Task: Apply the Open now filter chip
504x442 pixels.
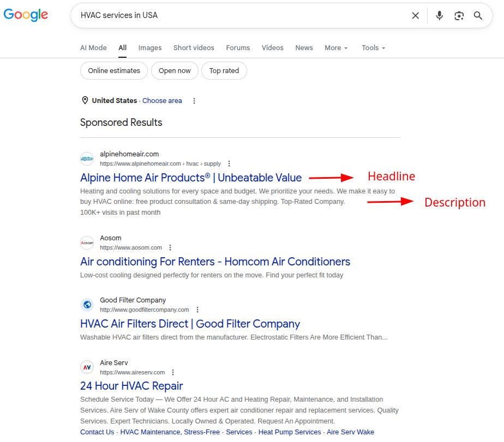Action: [175, 71]
